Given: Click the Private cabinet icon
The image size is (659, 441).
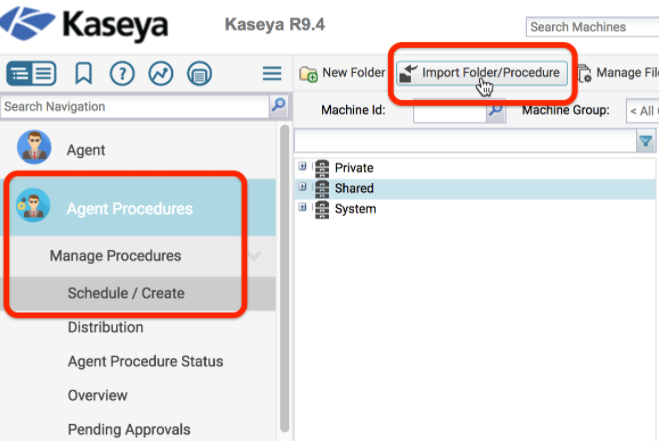Looking at the screenshot, I should click(x=322, y=168).
